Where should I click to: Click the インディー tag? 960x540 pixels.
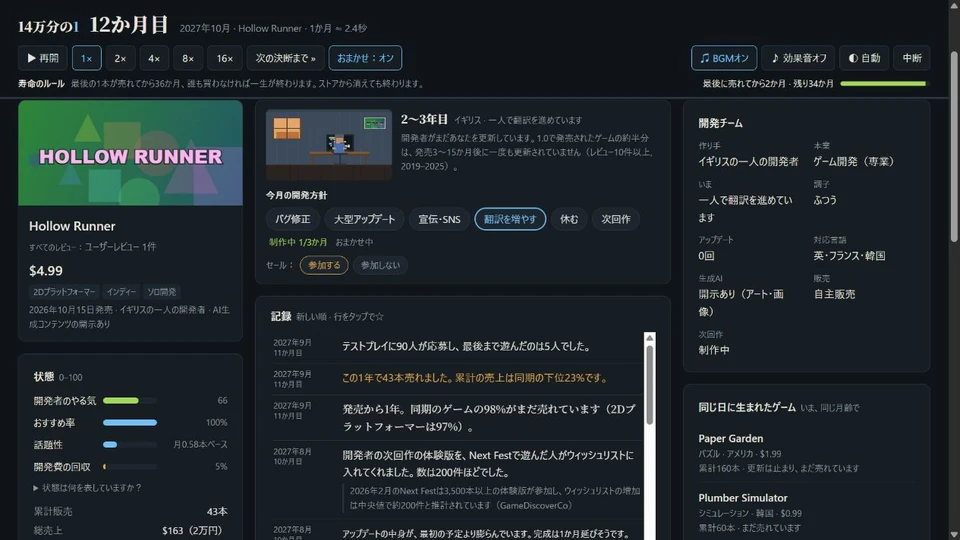click(x=121, y=292)
